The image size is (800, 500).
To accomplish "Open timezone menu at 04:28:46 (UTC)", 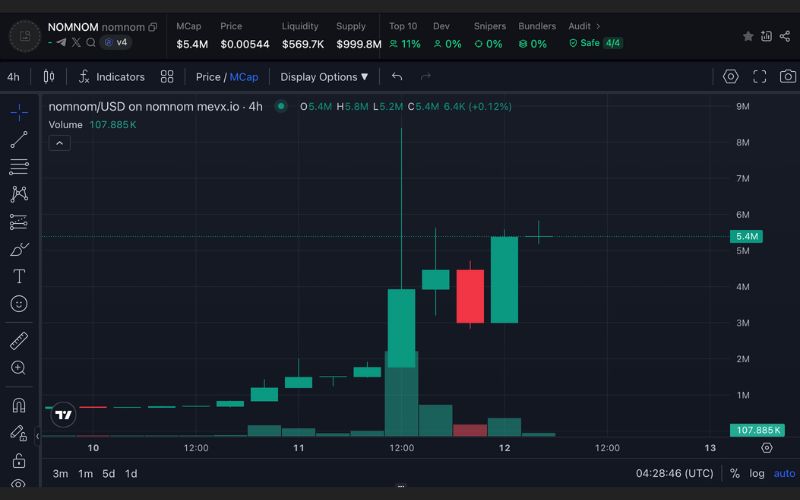I will [x=674, y=473].
